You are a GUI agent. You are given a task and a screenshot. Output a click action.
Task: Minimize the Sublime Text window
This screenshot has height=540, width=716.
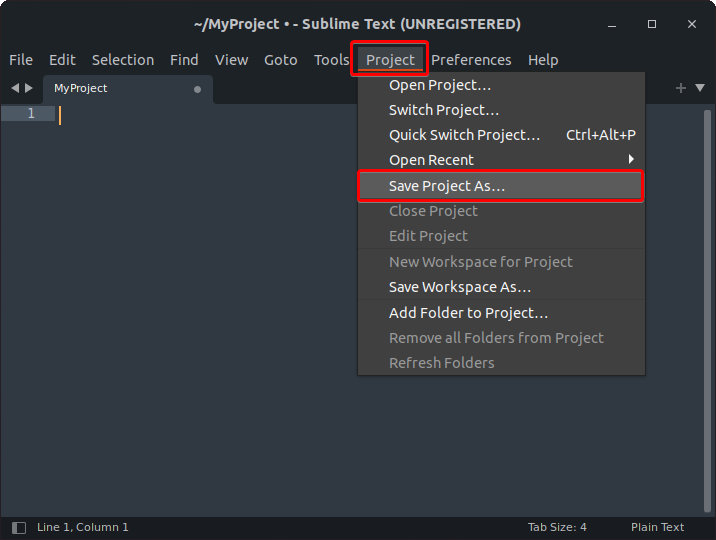point(612,24)
